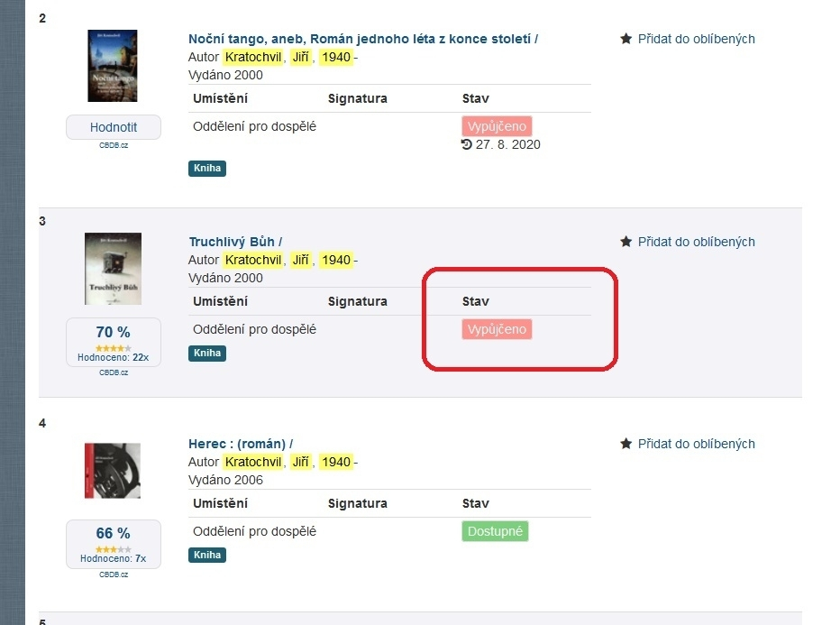Click the star icon for Truchlivý Bůh
The width and height of the screenshot is (840, 625).
click(625, 242)
